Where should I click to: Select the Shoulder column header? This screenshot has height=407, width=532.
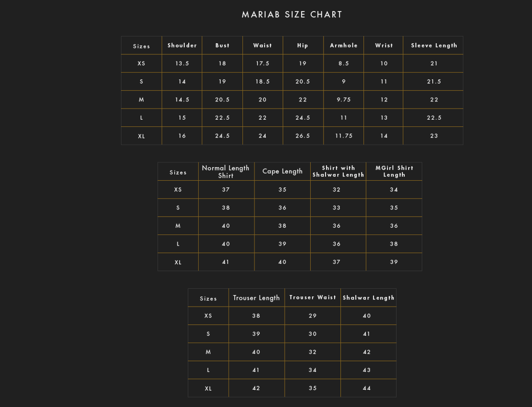tap(182, 46)
